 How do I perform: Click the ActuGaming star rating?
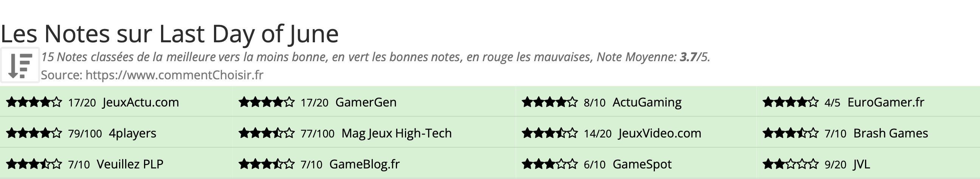(x=549, y=102)
